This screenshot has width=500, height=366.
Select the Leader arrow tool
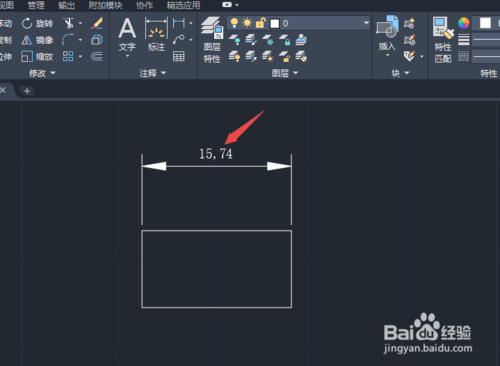point(179,40)
